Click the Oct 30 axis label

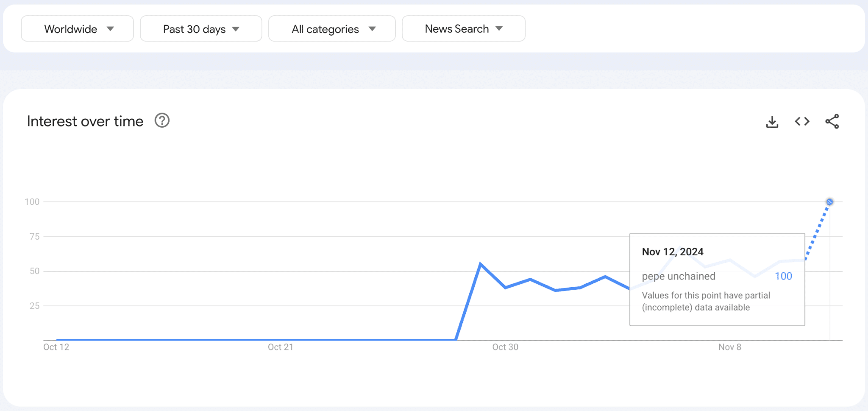(505, 347)
